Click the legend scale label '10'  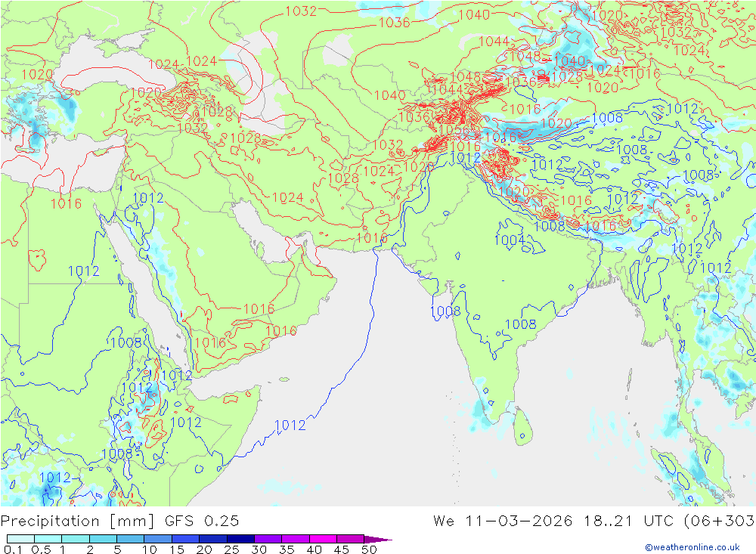point(150,549)
